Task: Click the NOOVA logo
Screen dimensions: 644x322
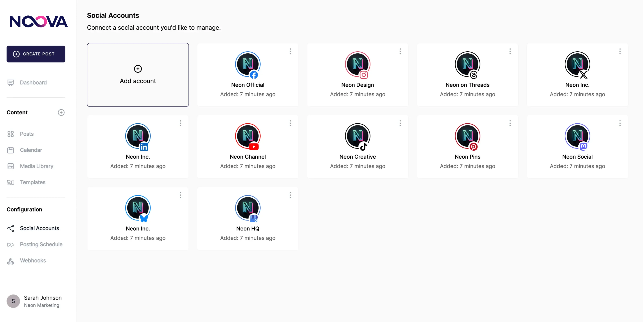Action: point(38,22)
